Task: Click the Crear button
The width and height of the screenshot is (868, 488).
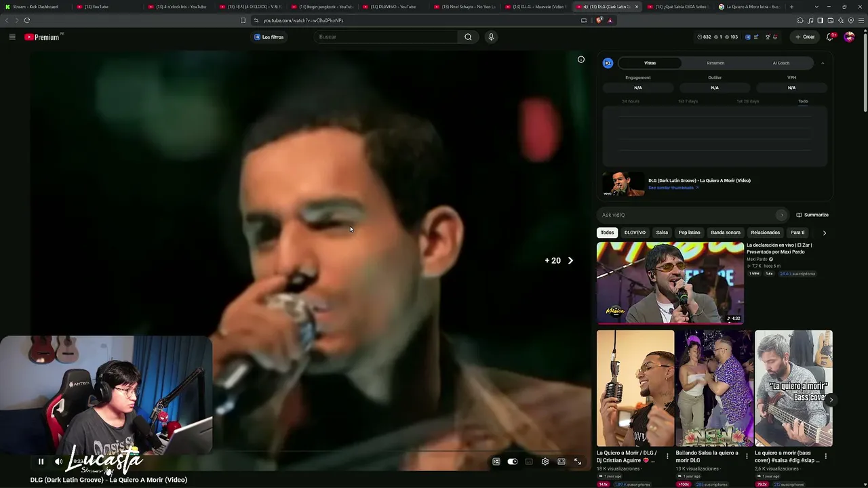Action: tap(805, 37)
